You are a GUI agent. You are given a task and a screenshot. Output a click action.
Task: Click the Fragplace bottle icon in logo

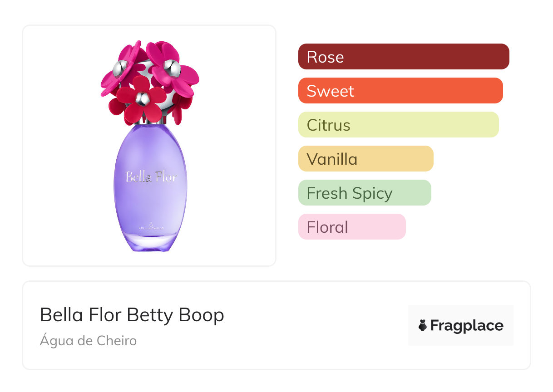point(423,326)
